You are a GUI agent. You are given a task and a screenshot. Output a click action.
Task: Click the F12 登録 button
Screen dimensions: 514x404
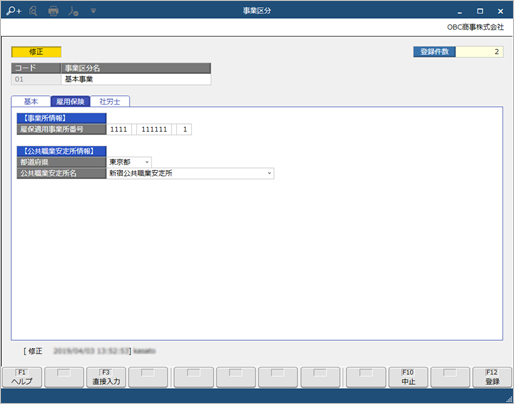[492, 377]
